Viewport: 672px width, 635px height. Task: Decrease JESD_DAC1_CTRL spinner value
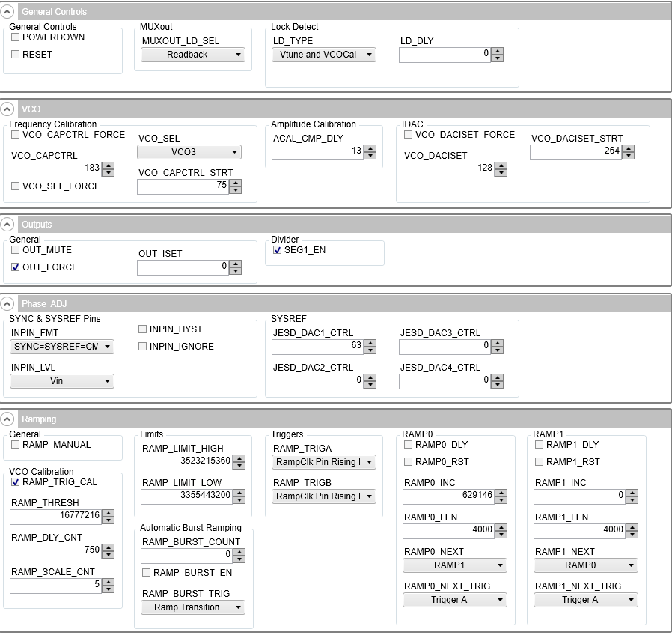(370, 350)
